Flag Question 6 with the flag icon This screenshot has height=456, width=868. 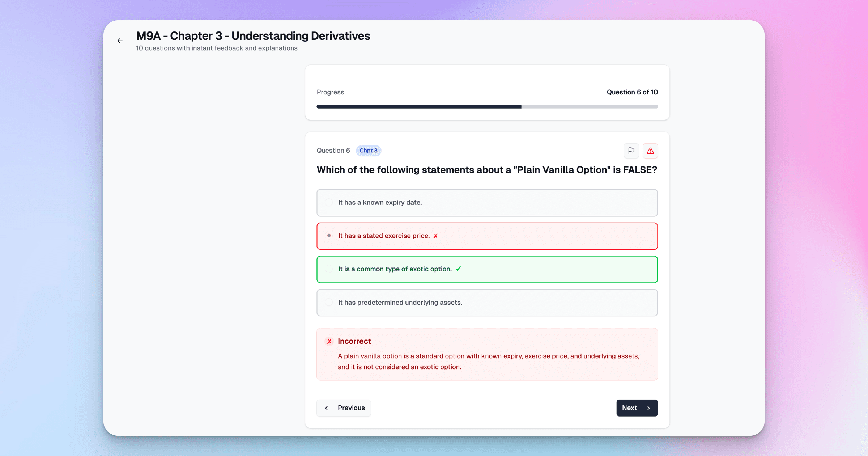(x=631, y=151)
